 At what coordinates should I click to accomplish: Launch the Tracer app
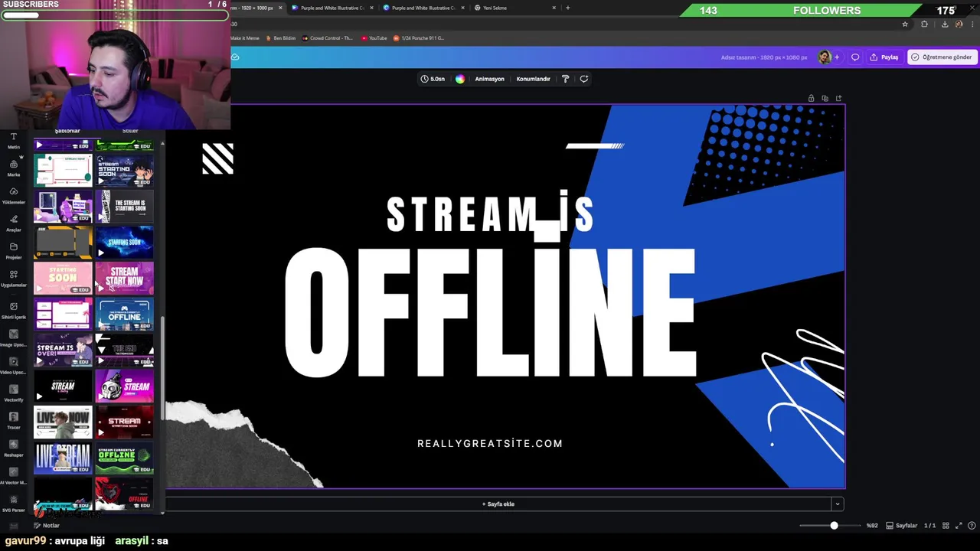point(14,421)
